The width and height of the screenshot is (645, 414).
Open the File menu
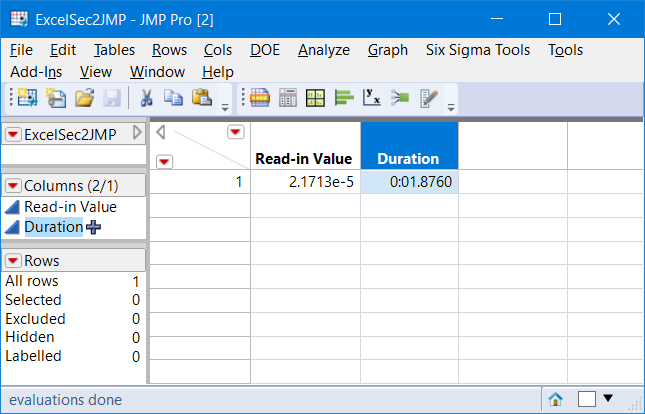(x=21, y=50)
